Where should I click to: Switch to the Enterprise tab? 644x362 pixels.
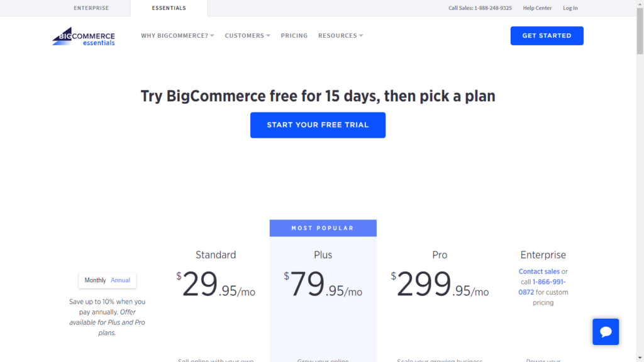(x=91, y=8)
